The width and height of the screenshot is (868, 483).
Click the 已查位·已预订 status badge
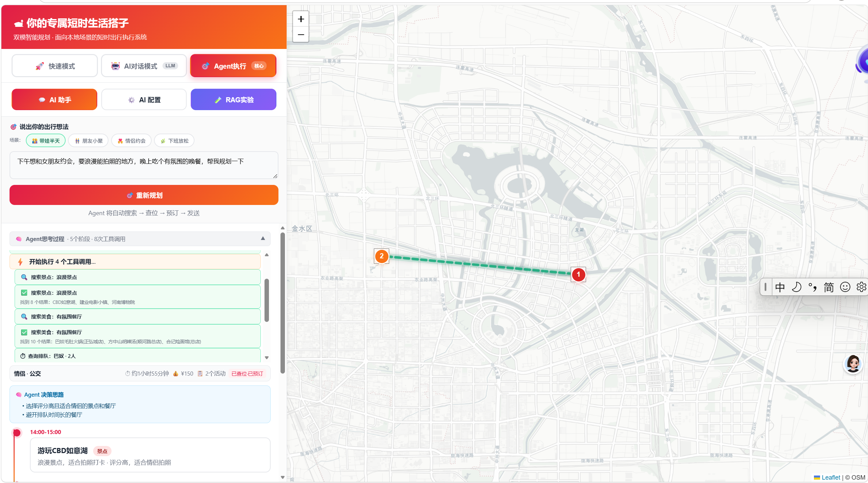click(x=247, y=374)
